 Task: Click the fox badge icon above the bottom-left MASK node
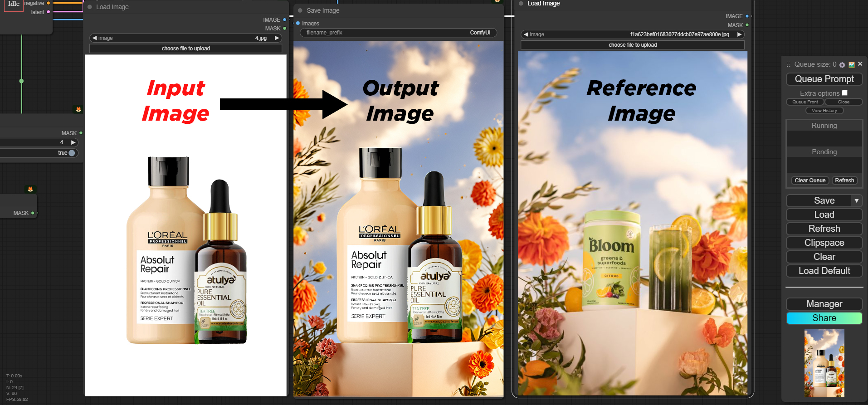(30, 189)
